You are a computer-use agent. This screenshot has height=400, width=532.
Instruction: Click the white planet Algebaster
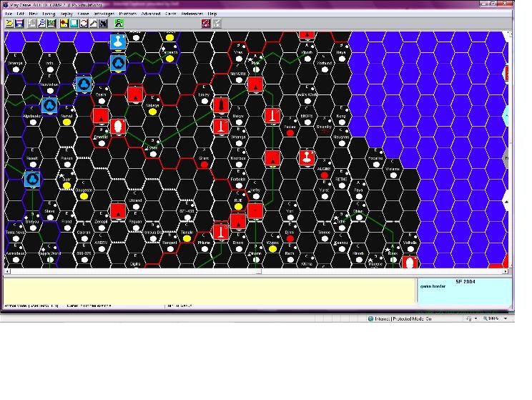(x=33, y=122)
